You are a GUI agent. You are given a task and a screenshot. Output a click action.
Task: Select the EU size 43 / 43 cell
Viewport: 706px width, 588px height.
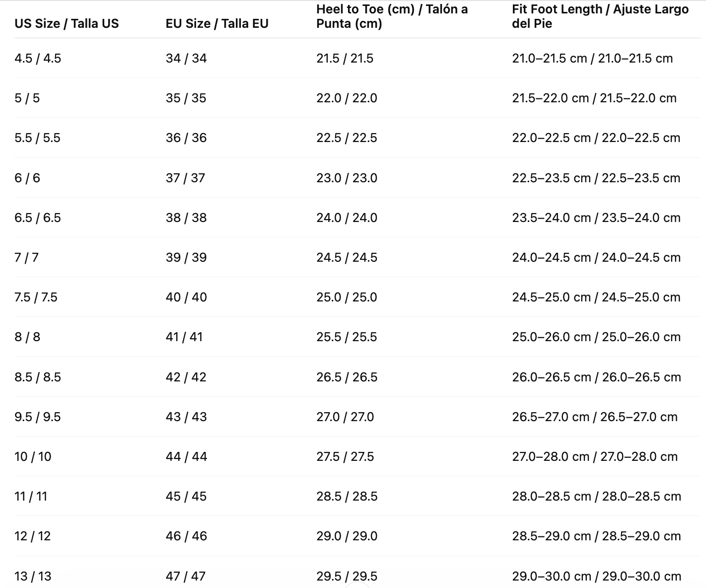[186, 417]
